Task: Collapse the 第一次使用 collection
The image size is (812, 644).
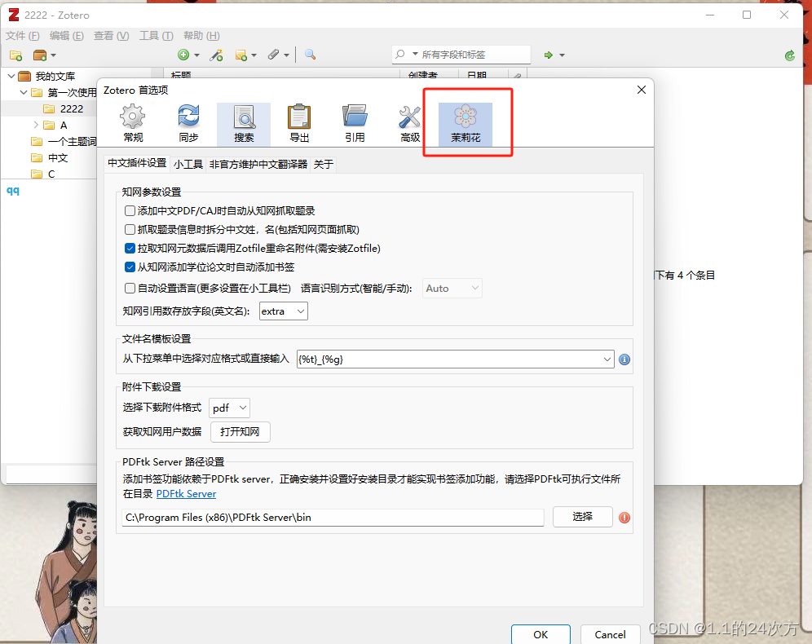Action: coord(24,93)
